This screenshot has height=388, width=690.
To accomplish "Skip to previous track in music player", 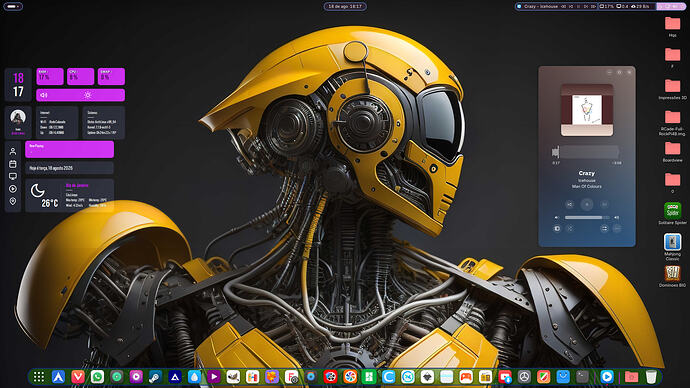I will (x=569, y=204).
